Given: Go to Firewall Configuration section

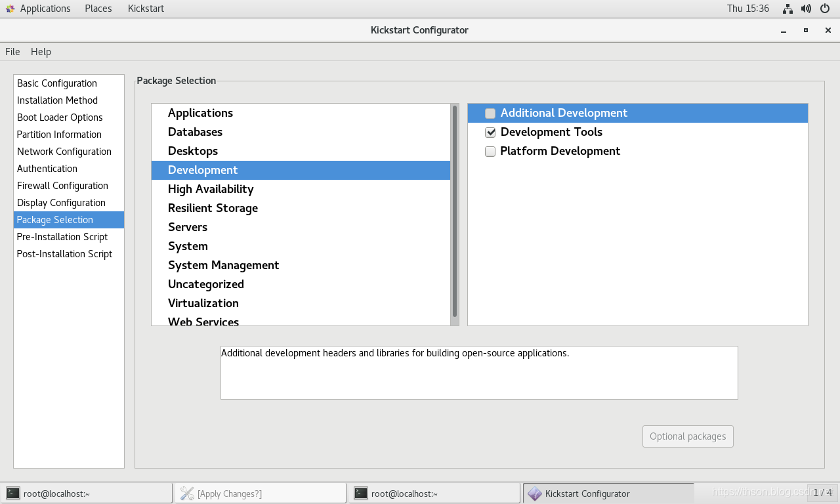Looking at the screenshot, I should click(x=62, y=186).
